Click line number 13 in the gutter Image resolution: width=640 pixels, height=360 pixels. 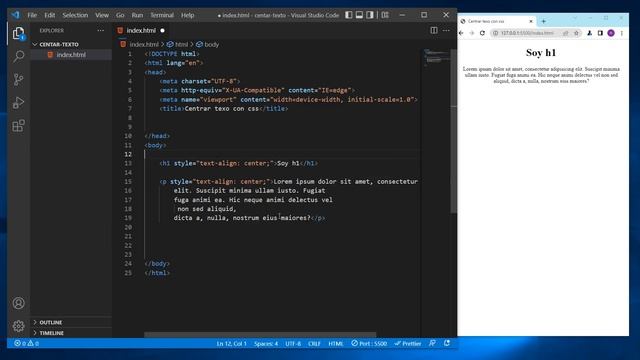click(x=128, y=163)
